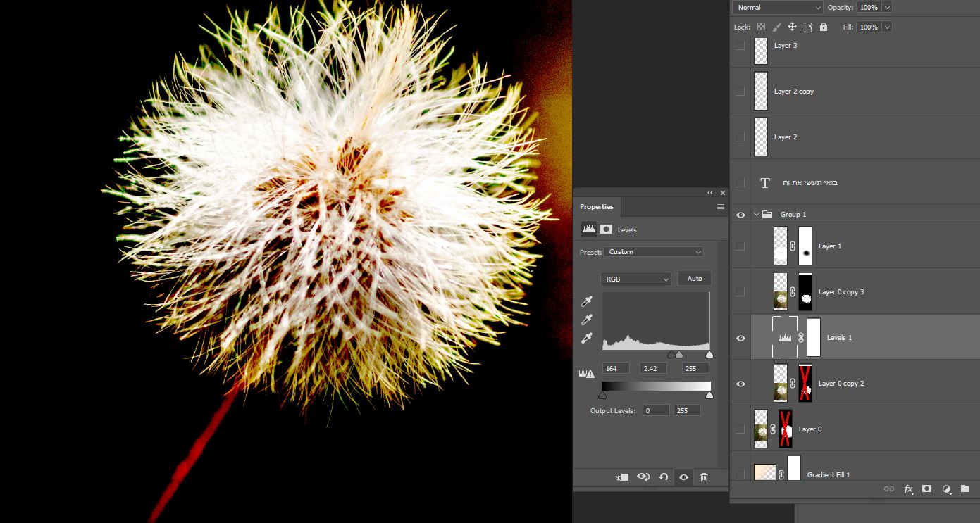Click the histogram warning recalculate icon

click(x=587, y=373)
